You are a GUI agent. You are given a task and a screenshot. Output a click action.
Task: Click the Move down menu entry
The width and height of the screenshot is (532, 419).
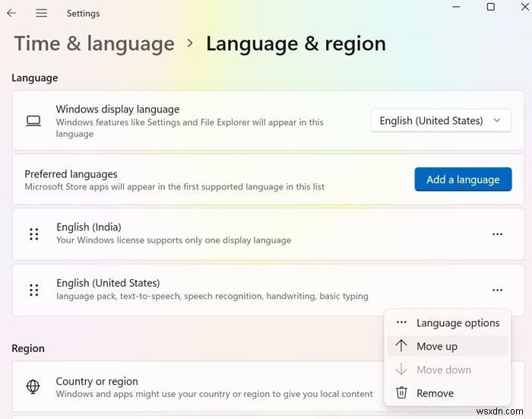(x=444, y=370)
